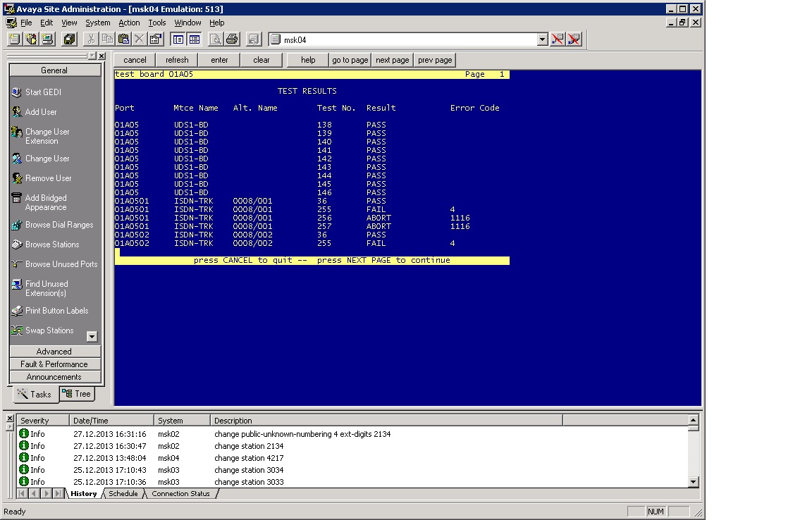Switch to the Connection Status tab
812x520 pixels.
pos(180,494)
